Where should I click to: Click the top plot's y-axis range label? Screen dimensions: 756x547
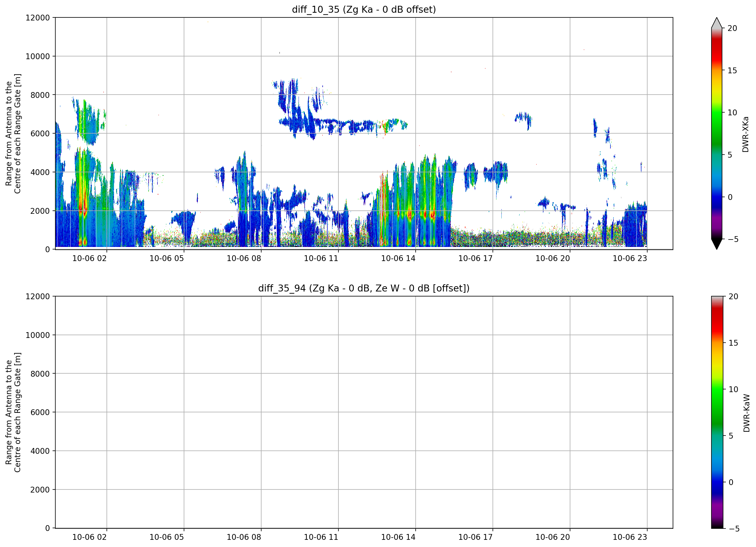tap(13, 134)
